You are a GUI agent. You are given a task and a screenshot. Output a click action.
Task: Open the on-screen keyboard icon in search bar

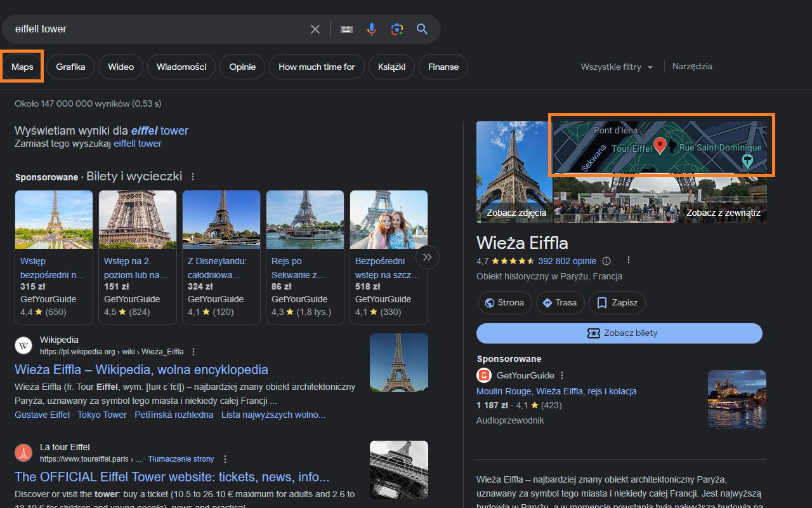pyautogui.click(x=346, y=29)
